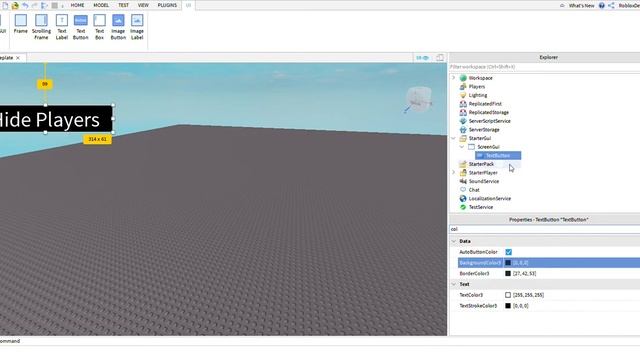Insert a Text Box element
Image resolution: width=640 pixels, height=360 pixels.
[x=100, y=27]
